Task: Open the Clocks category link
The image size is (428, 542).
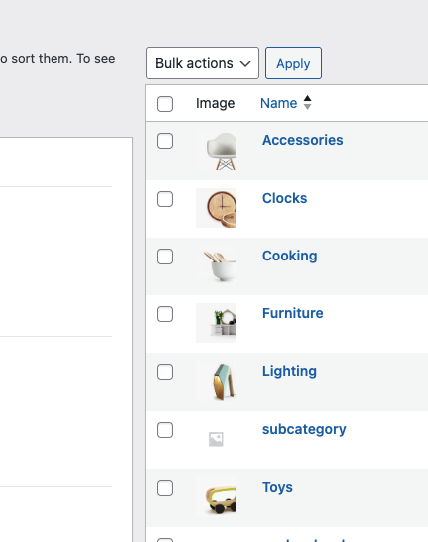Action: pyautogui.click(x=285, y=198)
